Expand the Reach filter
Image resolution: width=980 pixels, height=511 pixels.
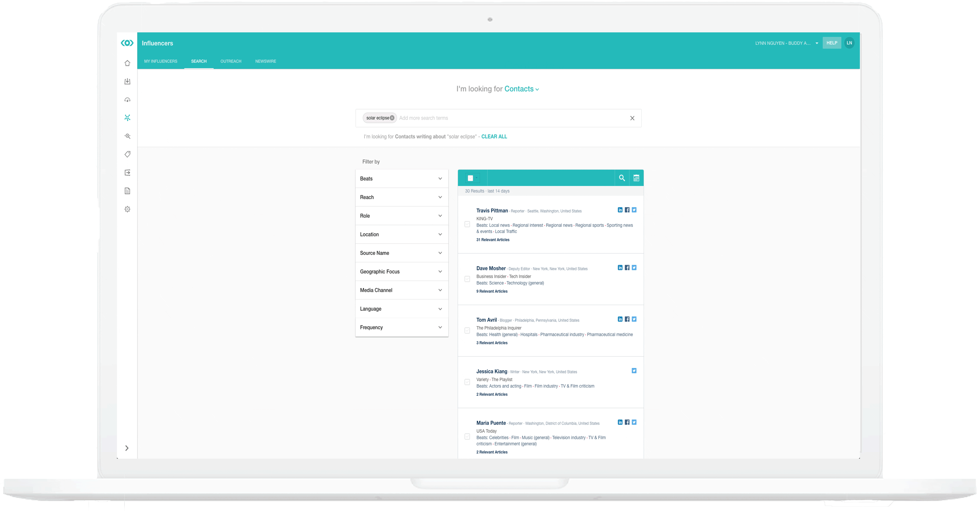402,197
